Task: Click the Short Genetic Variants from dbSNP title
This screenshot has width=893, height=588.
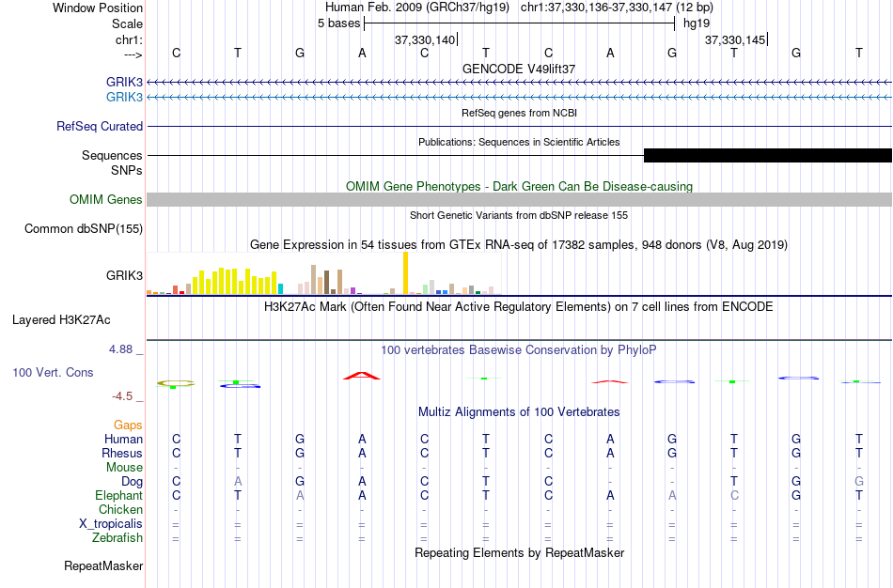Action: [x=519, y=215]
